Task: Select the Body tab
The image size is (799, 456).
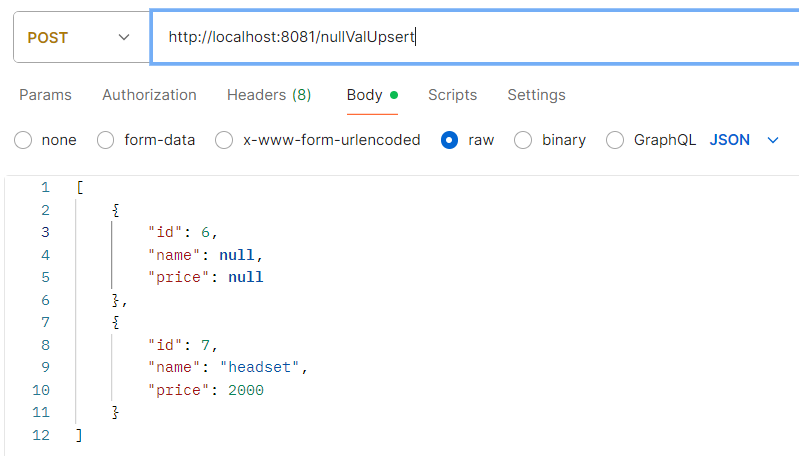Action: tap(365, 95)
